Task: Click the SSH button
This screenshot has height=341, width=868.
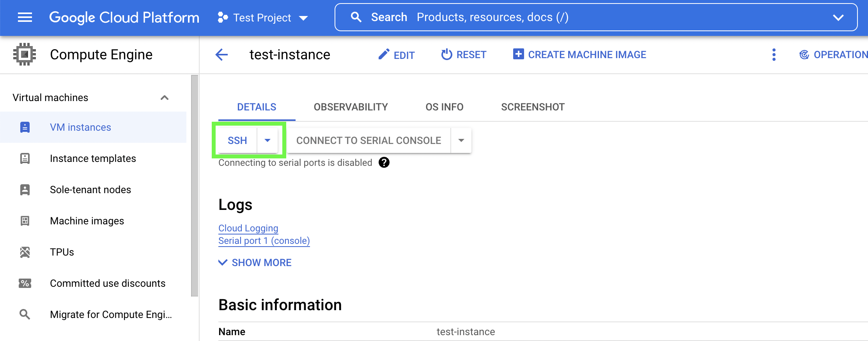Action: (237, 140)
